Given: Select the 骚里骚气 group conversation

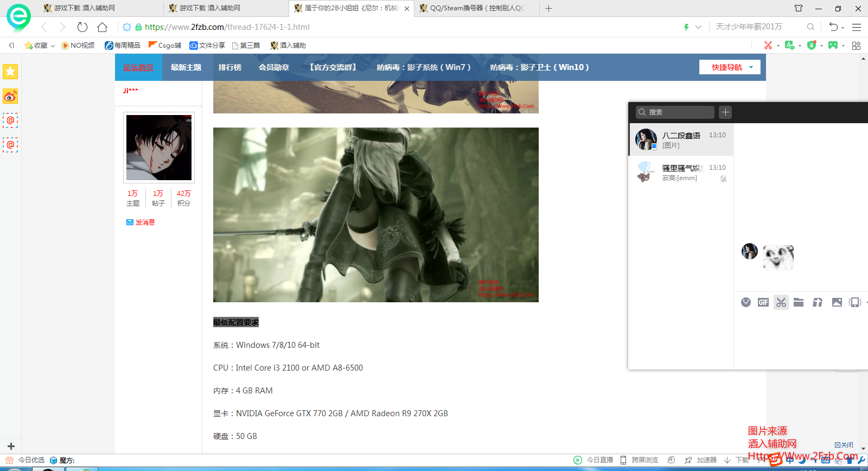Looking at the screenshot, I should (681, 173).
